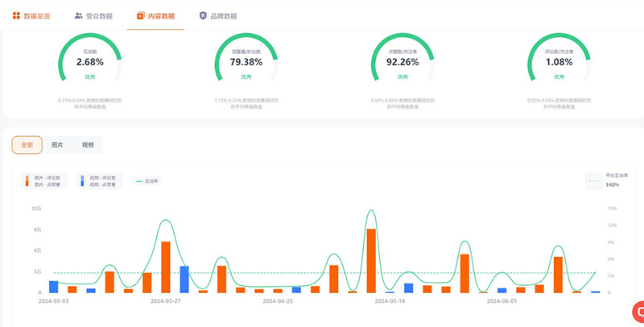This screenshot has height=327, width=644.
Task: Click the blue 视频 legend color marker
Action: tap(82, 181)
